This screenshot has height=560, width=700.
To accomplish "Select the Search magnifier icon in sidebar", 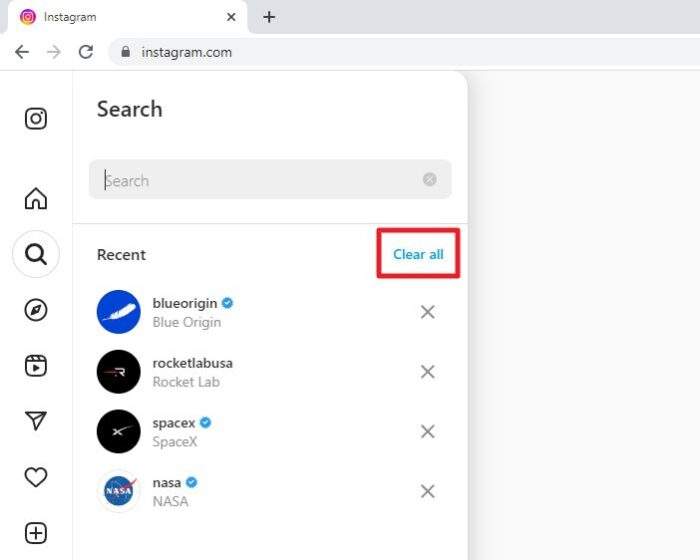I will pos(36,254).
